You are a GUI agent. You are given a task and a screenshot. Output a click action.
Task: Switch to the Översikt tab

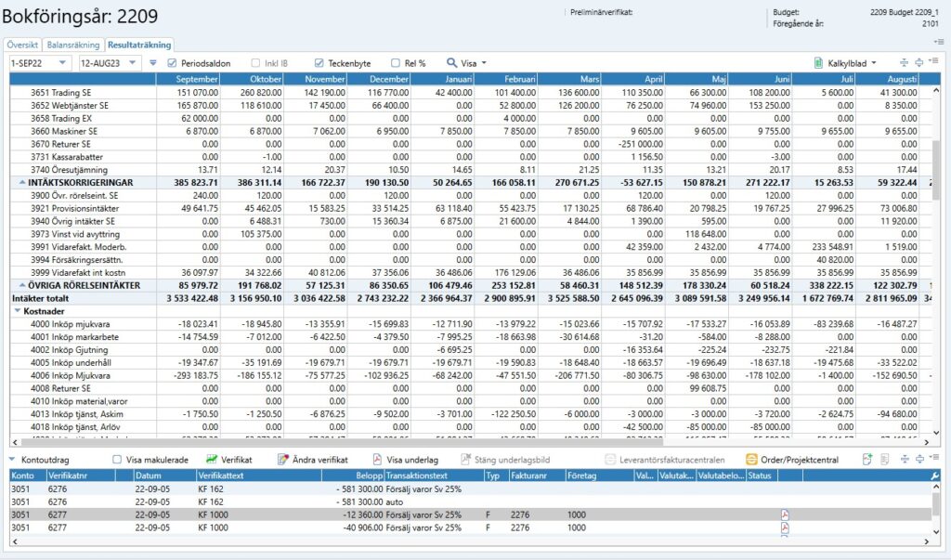pyautogui.click(x=22, y=44)
